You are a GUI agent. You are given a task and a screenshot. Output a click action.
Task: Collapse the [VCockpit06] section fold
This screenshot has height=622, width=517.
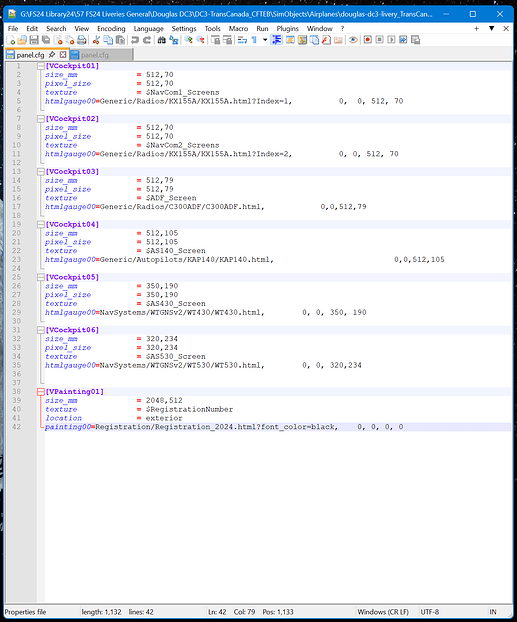(x=40, y=330)
